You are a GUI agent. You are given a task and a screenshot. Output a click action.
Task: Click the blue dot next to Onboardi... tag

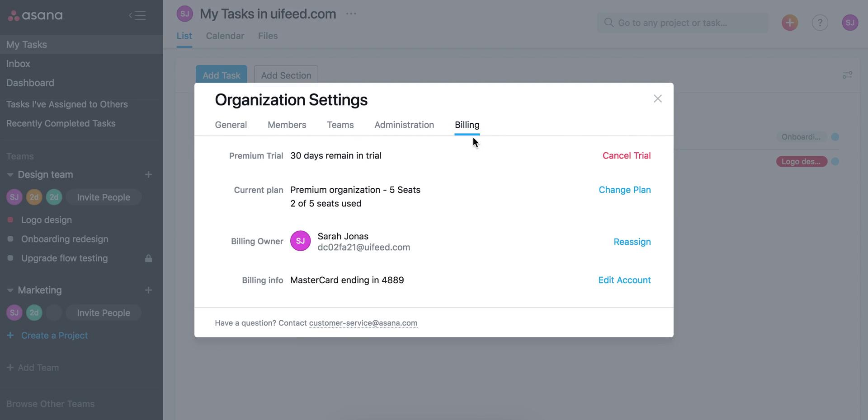click(x=835, y=137)
